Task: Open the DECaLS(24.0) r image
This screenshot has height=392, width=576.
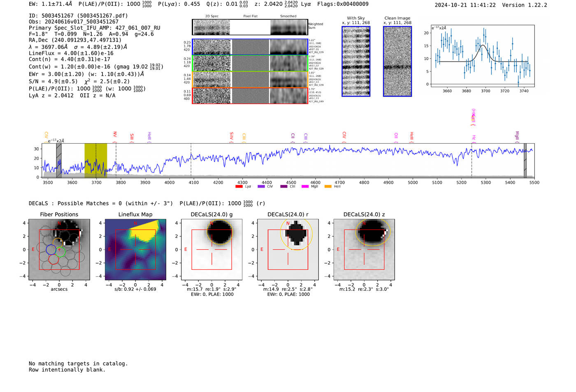Action: (288, 249)
